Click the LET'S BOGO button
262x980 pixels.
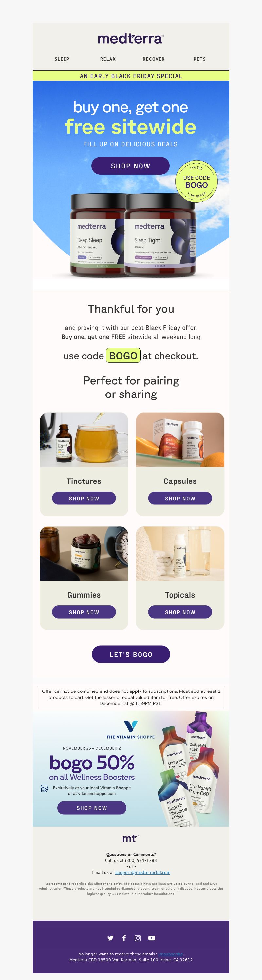click(x=131, y=654)
